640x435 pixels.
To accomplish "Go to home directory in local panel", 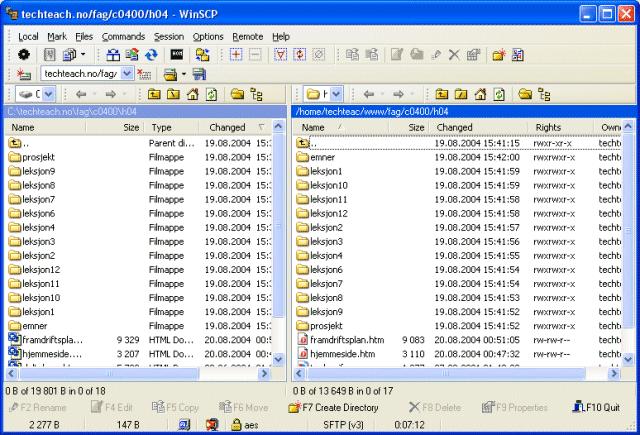I will 192,94.
